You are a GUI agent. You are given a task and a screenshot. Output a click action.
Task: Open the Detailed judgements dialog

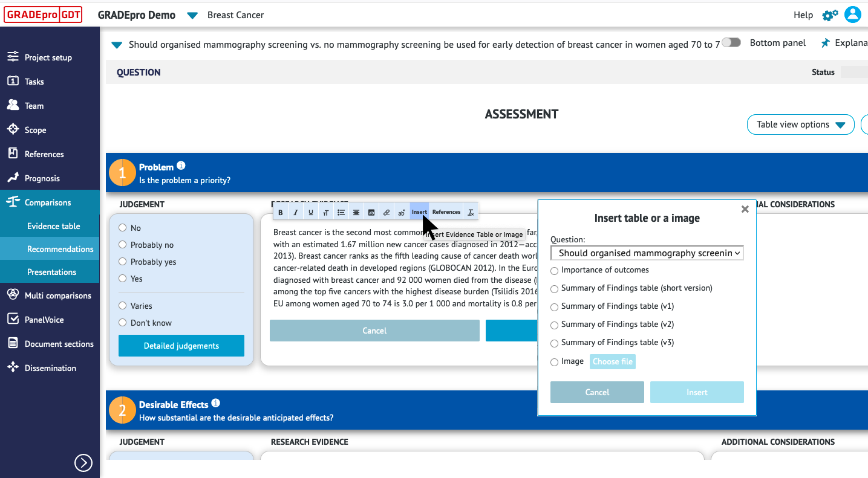coord(181,345)
